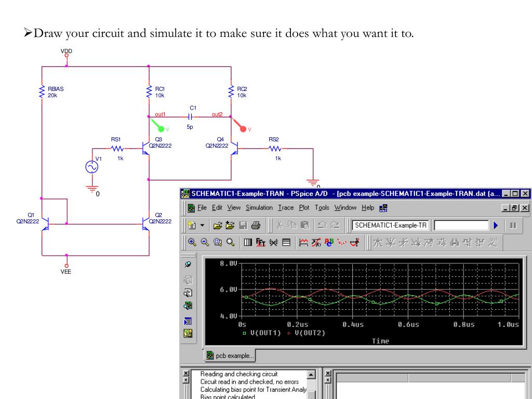Open the Help menu
The height and width of the screenshot is (399, 532).
368,208
